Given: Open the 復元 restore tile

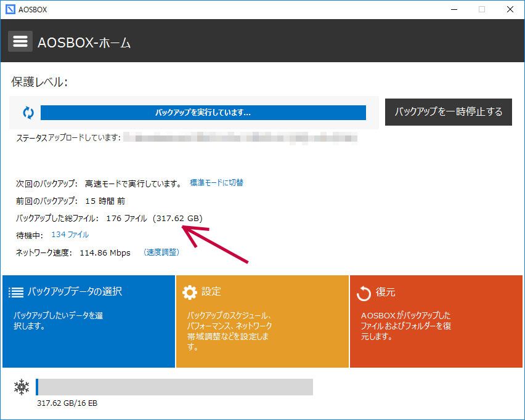Looking at the screenshot, I should click(x=436, y=321).
